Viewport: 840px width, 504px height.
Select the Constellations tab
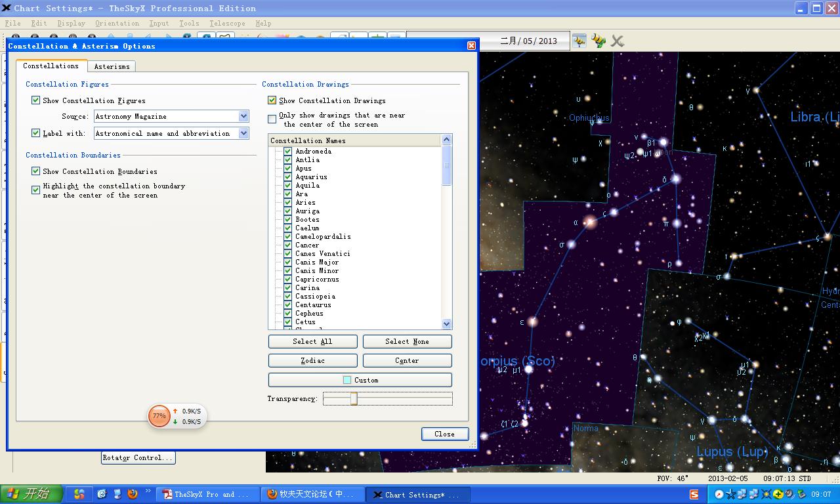[51, 66]
